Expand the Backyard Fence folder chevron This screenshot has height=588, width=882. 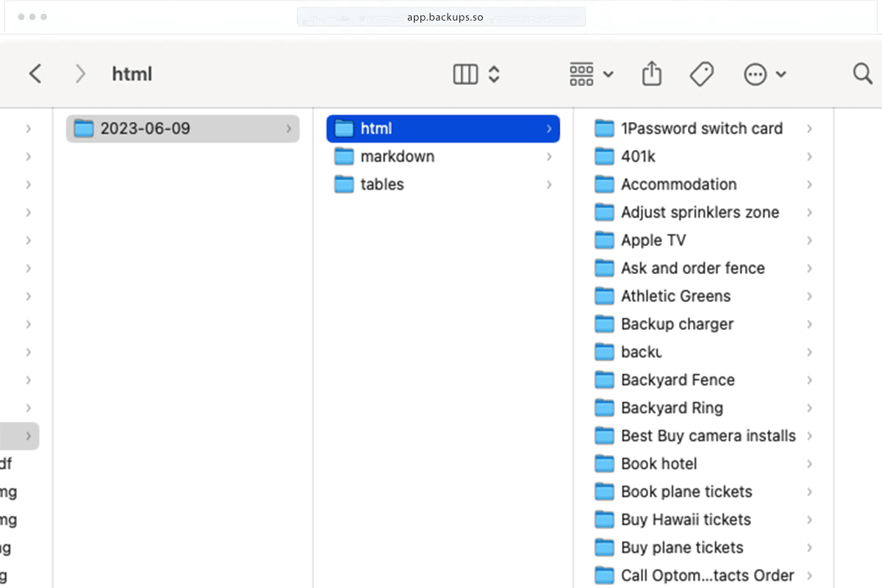(808, 379)
